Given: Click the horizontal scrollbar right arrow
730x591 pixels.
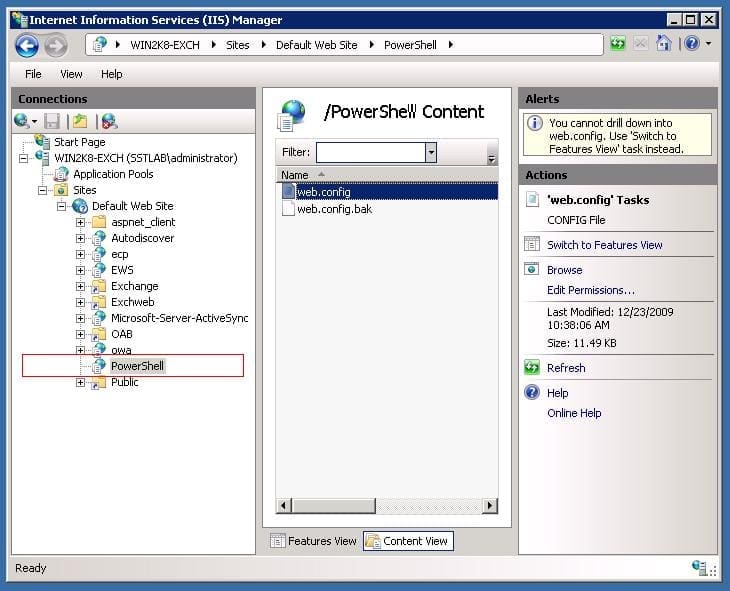Looking at the screenshot, I should tap(489, 505).
